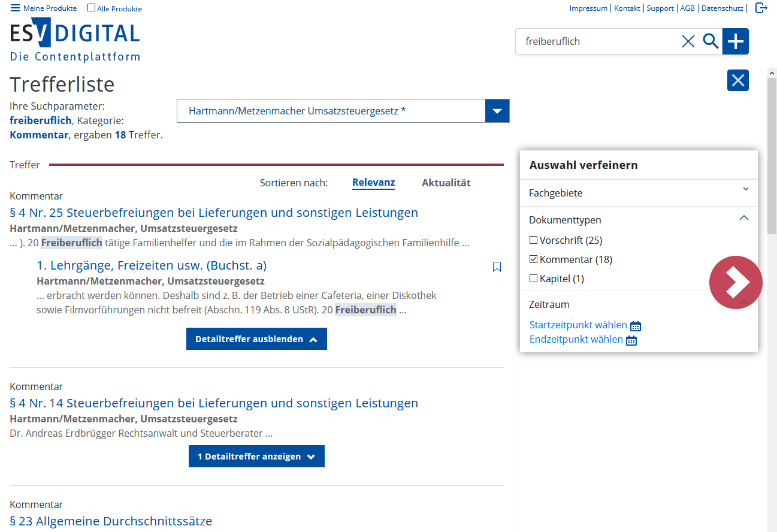Hide detail hits via Detailtreffer ausblenden
The height and width of the screenshot is (532, 777).
(x=256, y=339)
